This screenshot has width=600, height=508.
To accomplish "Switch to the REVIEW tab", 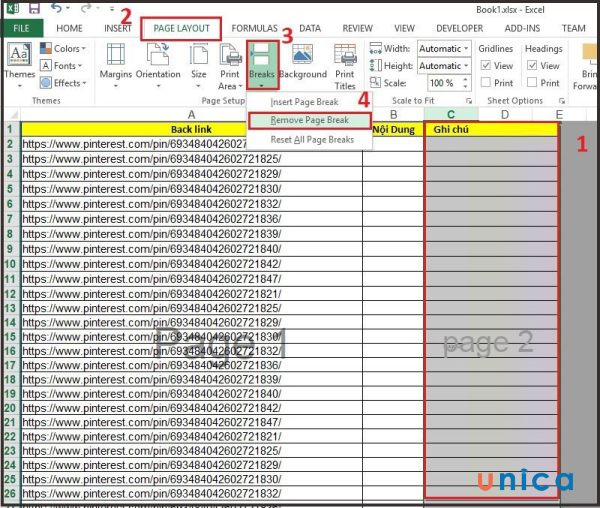I will point(357,28).
